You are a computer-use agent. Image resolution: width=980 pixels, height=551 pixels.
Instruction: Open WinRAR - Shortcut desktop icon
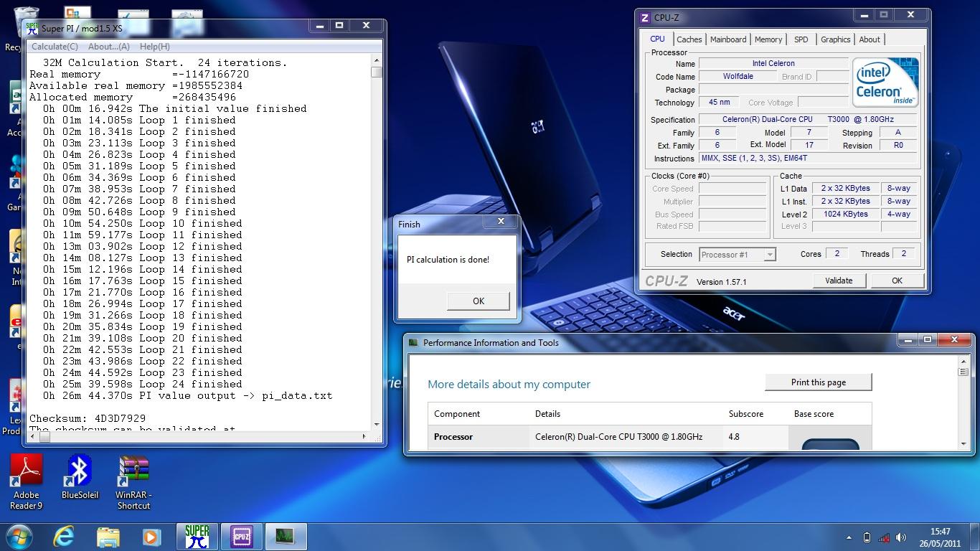point(133,482)
